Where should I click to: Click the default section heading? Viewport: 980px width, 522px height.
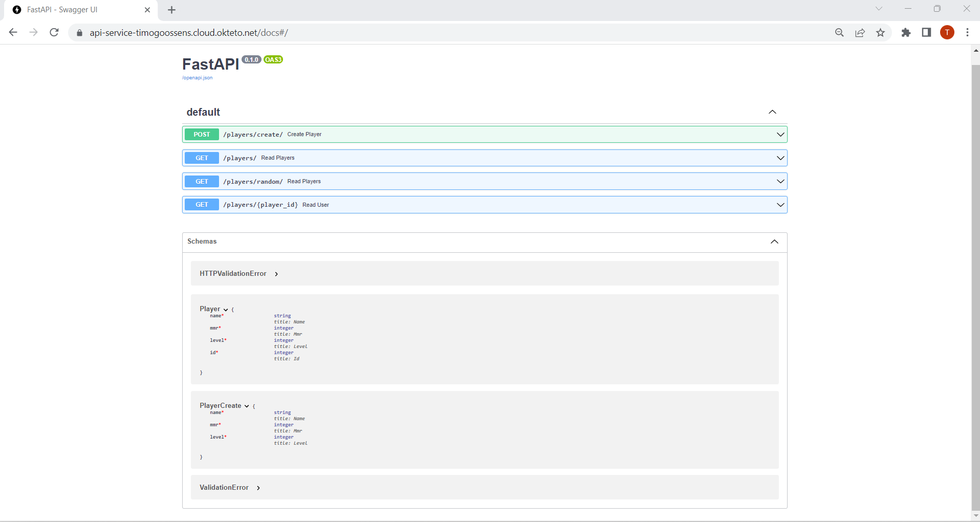(x=203, y=112)
